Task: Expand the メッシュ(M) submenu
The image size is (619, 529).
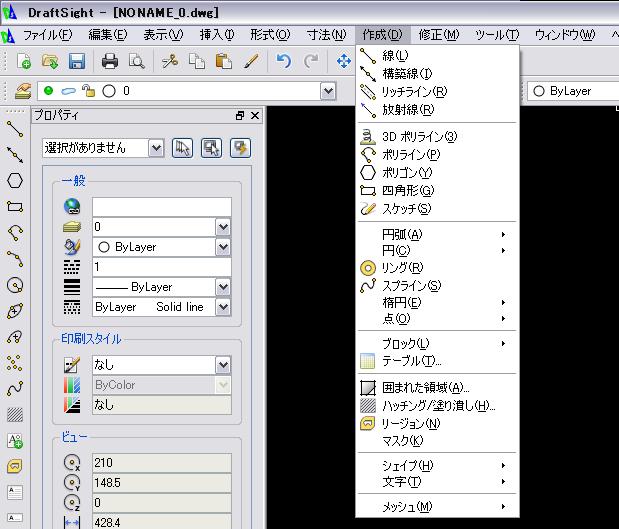Action: point(437,506)
